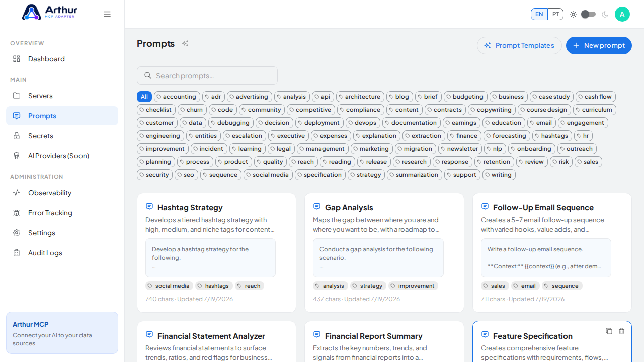Viewport: 644px width, 362px height.
Task: Filter prompts by accounting tag
Action: click(x=177, y=97)
